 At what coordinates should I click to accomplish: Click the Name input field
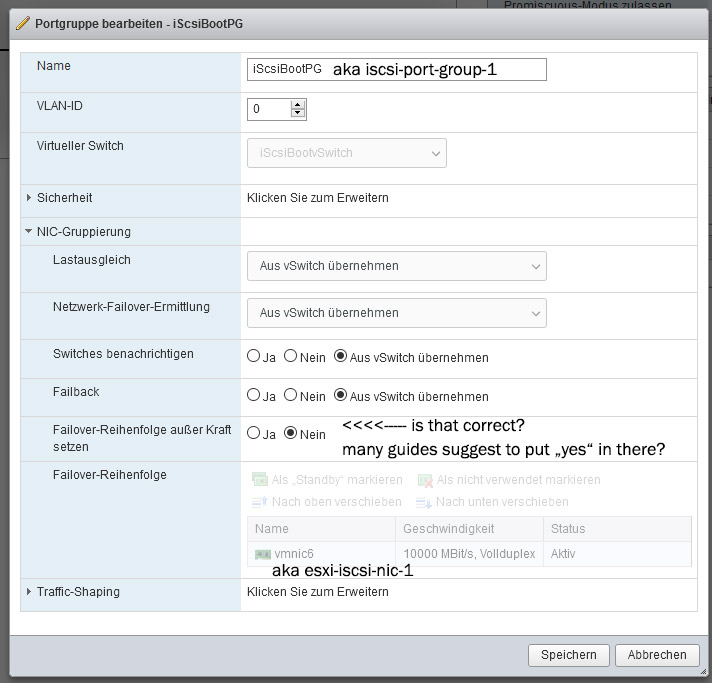[396, 69]
